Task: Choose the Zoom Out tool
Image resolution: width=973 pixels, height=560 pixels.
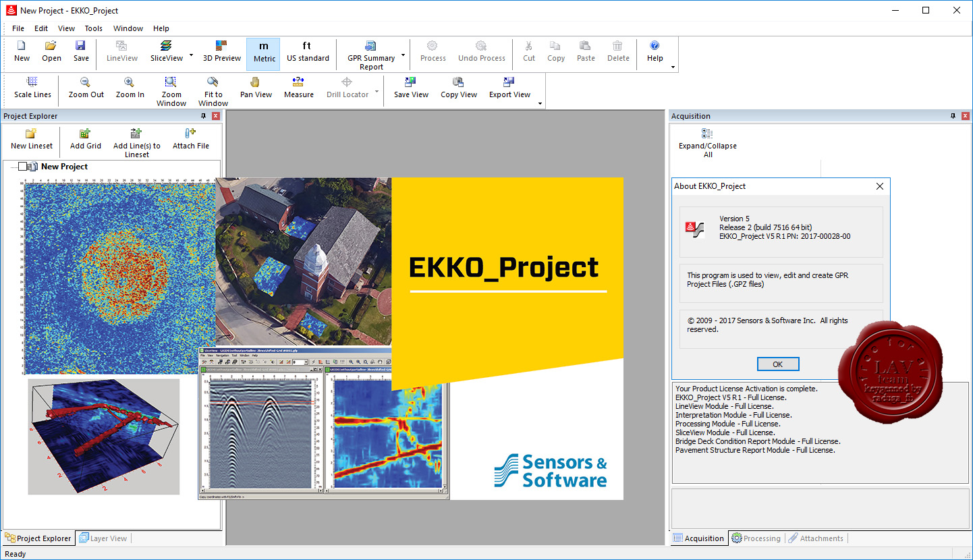Action: coord(86,87)
